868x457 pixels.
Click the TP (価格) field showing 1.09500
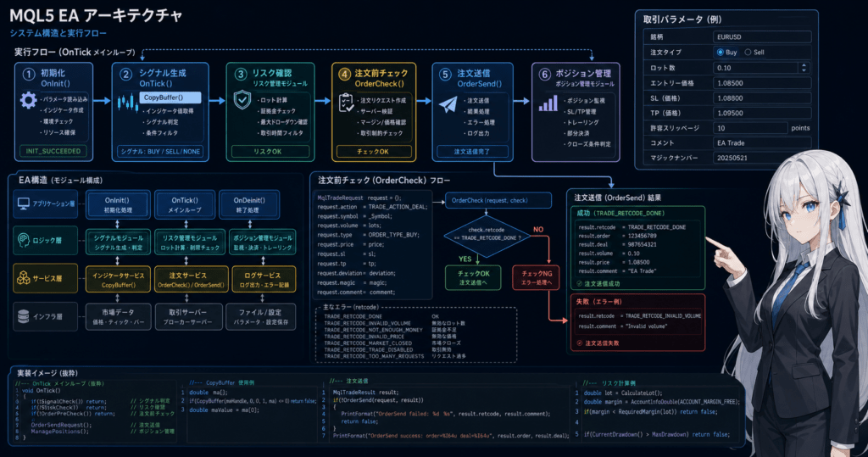coord(762,113)
